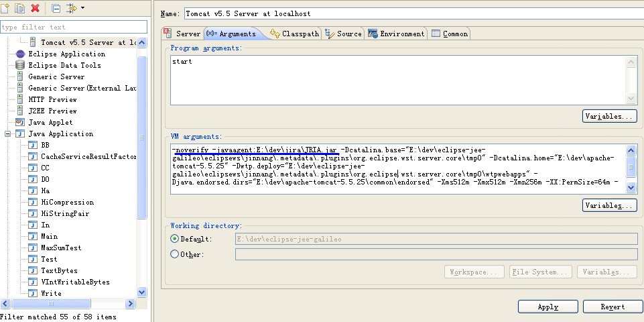Click the J2EE Preview server icon

click(x=20, y=111)
